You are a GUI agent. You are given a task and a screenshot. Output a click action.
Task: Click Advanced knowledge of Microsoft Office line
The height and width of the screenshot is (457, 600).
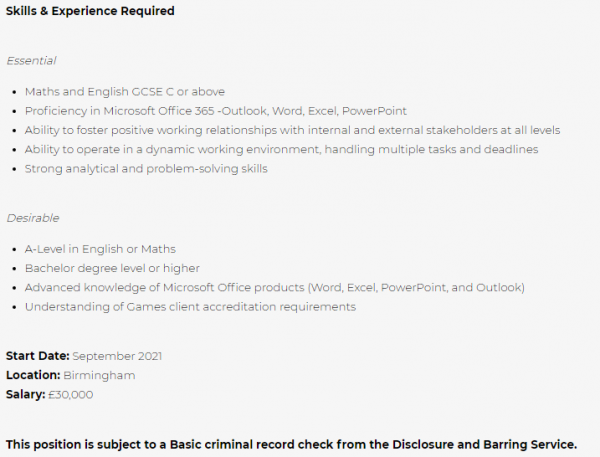pyautogui.click(x=275, y=287)
